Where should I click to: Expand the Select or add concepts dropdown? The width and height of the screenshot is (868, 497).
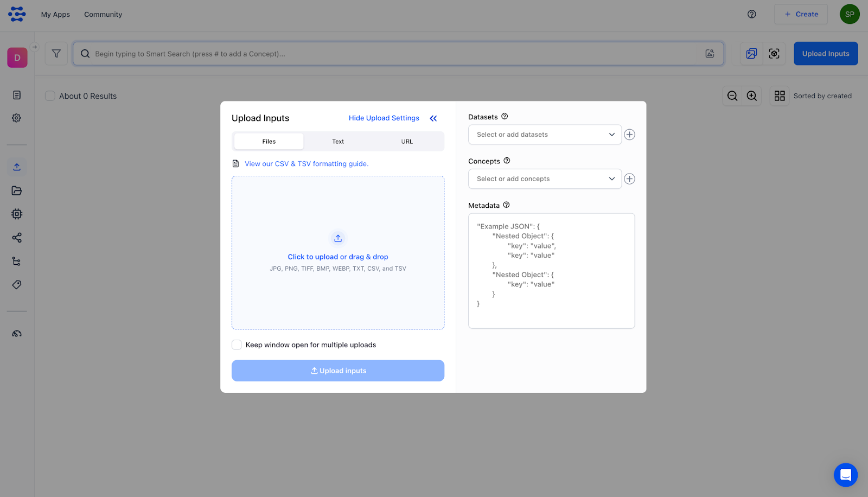tap(545, 179)
